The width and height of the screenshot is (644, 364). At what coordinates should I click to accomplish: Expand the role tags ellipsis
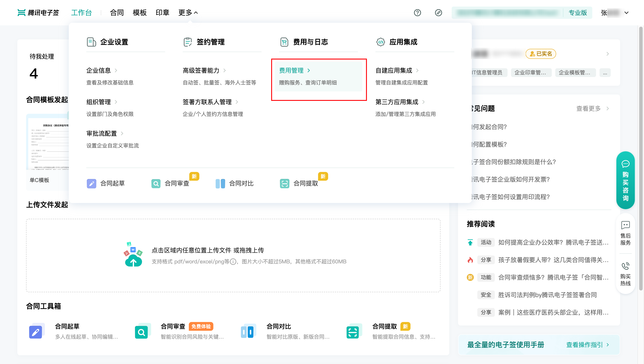click(605, 73)
